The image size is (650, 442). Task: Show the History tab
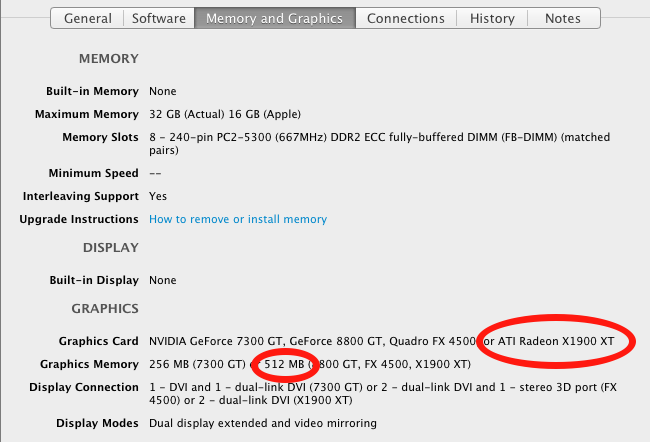pos(492,18)
